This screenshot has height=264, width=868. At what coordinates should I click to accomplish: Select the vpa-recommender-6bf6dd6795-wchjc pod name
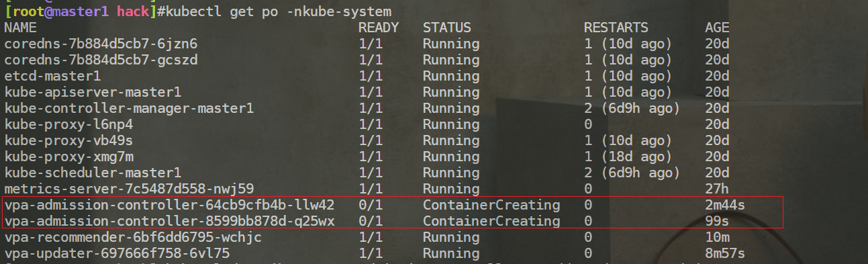point(133,237)
